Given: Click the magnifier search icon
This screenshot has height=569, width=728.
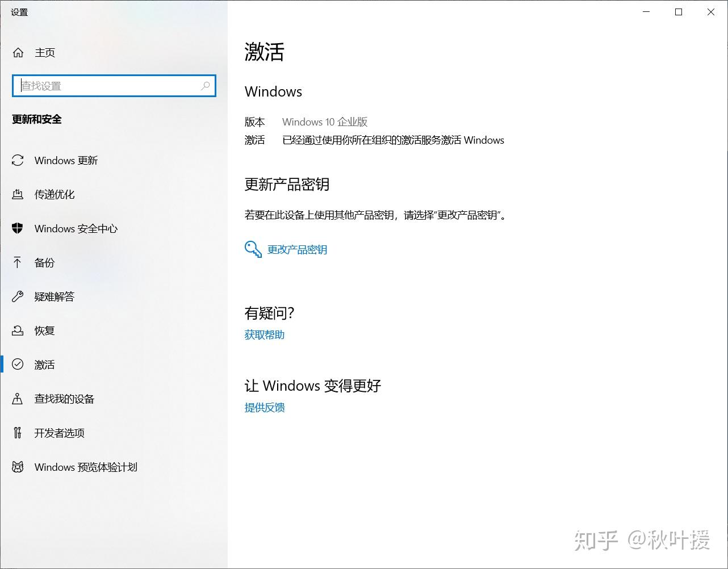Looking at the screenshot, I should pos(206,86).
